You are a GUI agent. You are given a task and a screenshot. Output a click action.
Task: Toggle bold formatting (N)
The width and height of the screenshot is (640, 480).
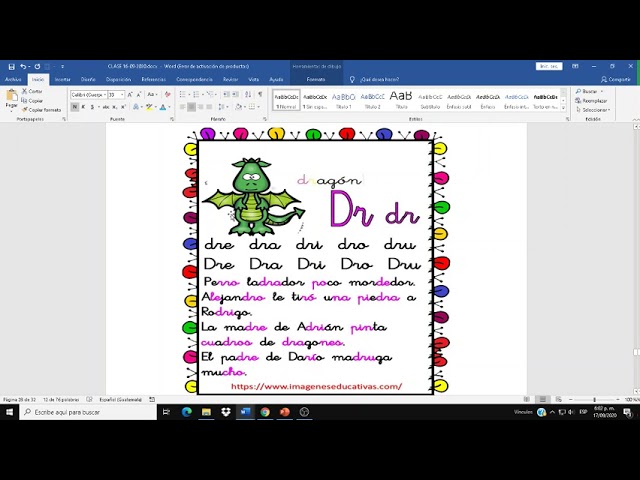pos(74,107)
